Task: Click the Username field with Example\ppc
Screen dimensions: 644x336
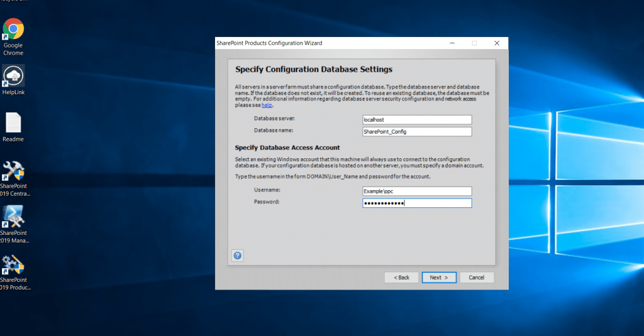Action: tap(416, 191)
